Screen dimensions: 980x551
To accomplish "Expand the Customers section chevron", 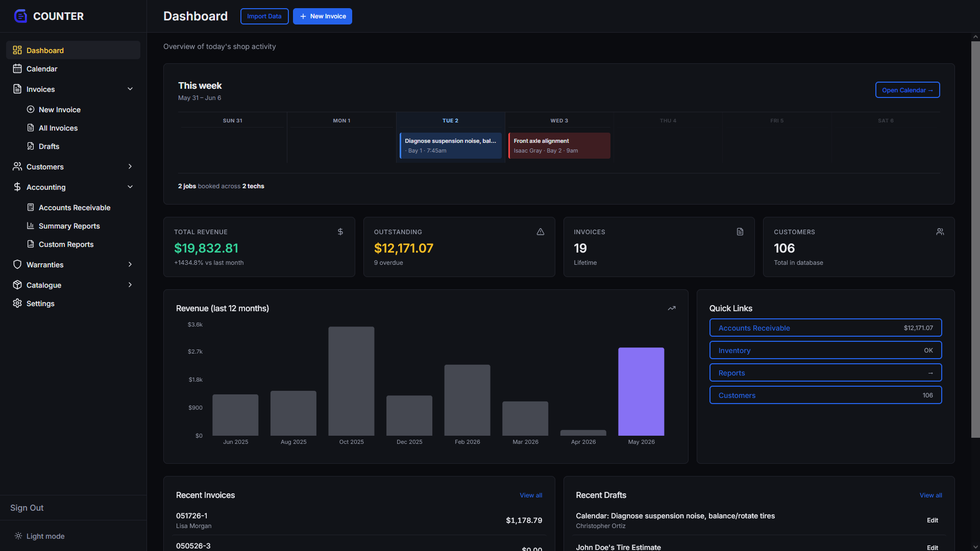I will 130,166.
